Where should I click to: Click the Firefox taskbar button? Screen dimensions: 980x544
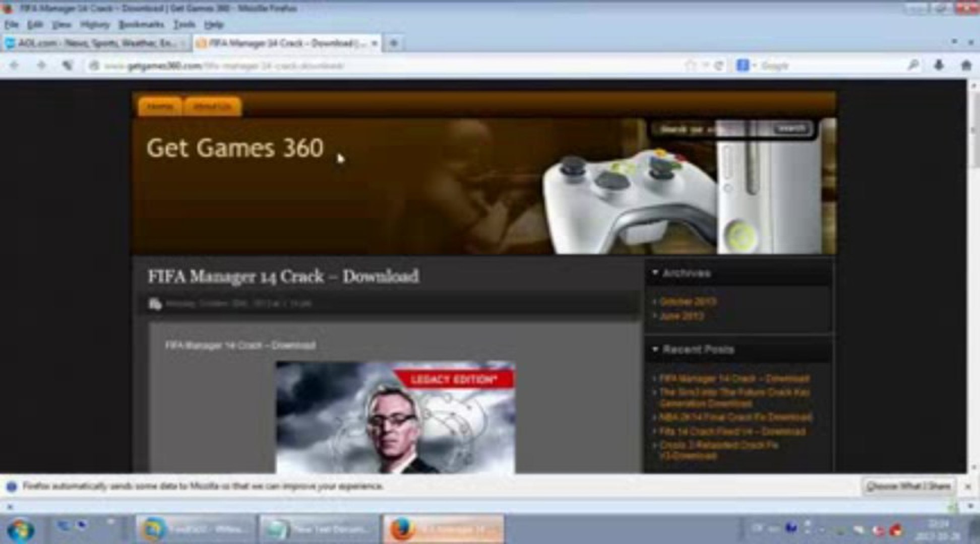[443, 529]
